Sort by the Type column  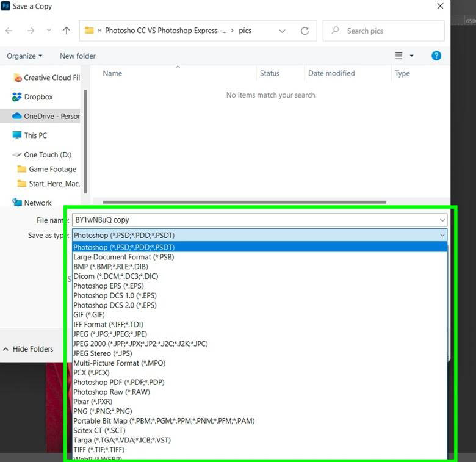point(402,73)
